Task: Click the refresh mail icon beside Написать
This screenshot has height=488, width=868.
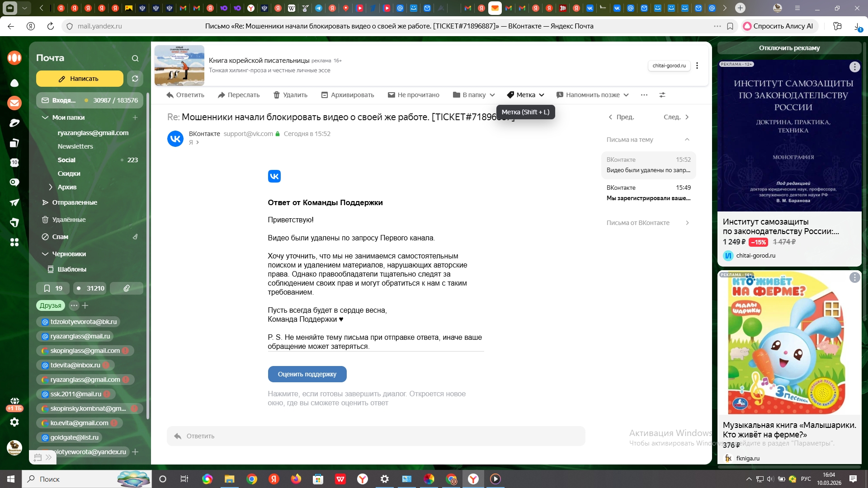Action: pyautogui.click(x=135, y=79)
